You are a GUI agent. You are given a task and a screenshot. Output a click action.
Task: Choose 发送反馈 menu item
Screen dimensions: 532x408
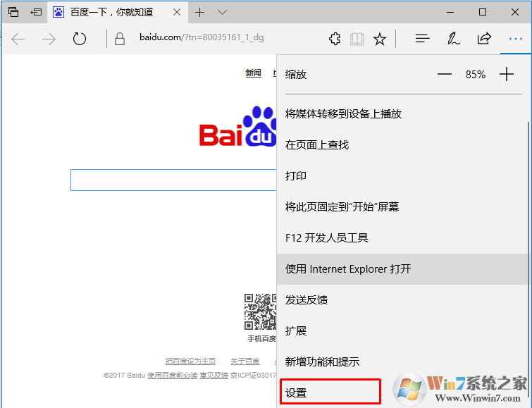pos(402,300)
